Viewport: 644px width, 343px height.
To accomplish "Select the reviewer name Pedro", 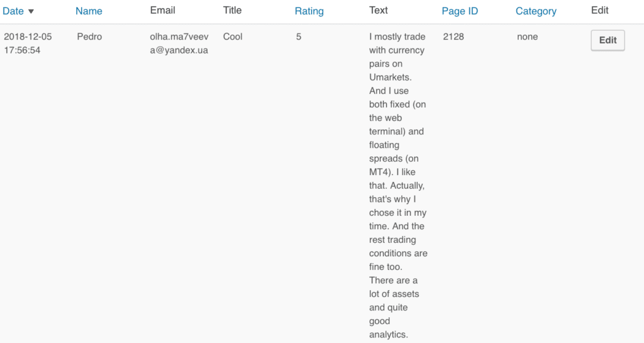I will click(89, 37).
